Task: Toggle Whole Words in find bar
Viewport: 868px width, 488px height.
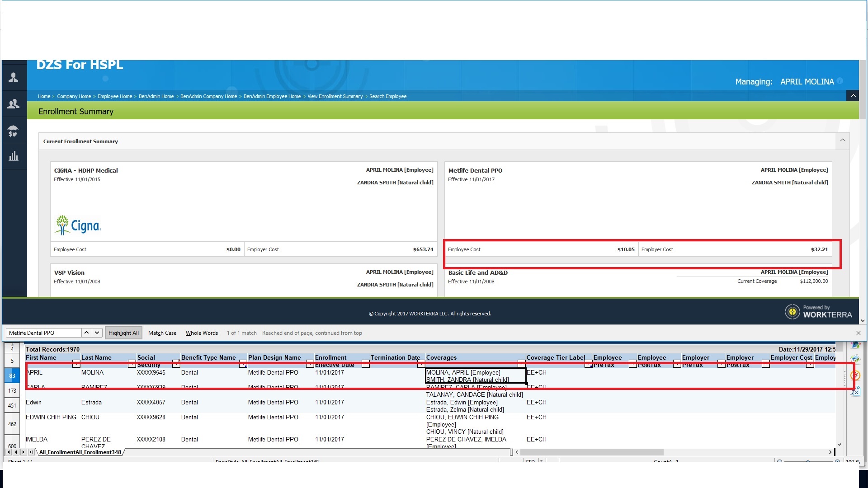Action: [x=202, y=333]
